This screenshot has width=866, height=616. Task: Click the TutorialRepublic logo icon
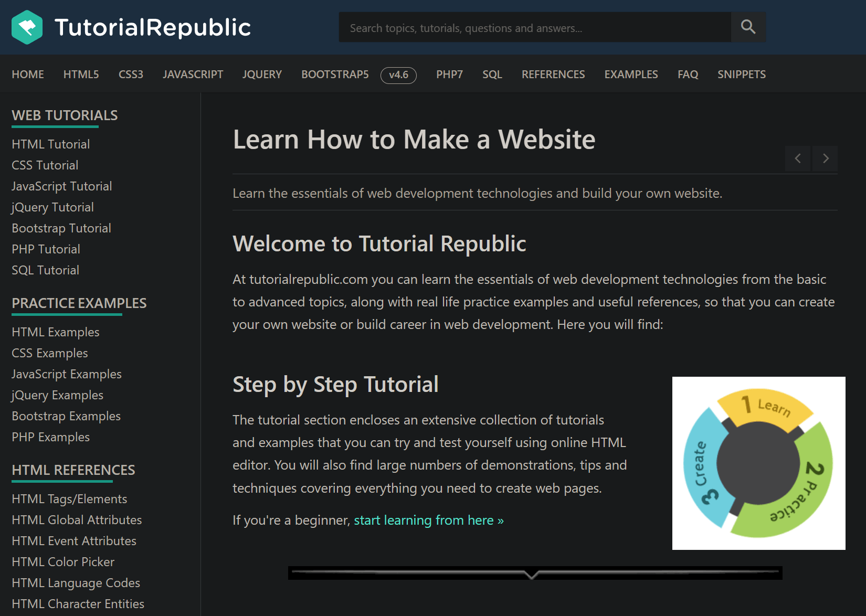coord(27,26)
